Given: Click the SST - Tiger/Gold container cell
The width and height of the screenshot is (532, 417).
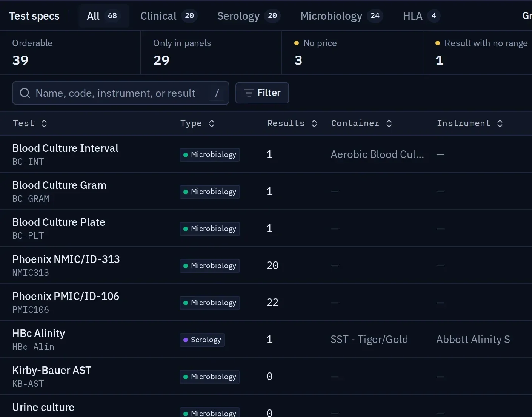Looking at the screenshot, I should pos(369,339).
